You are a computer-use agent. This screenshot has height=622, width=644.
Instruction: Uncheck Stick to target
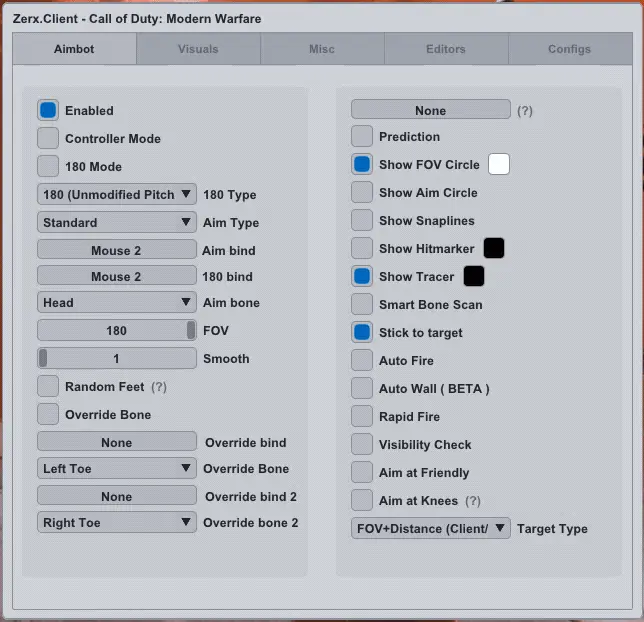tap(362, 332)
